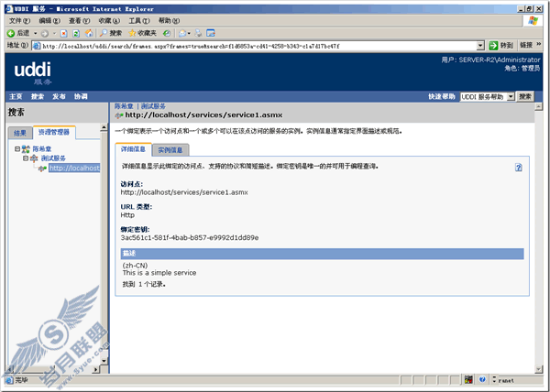
Task: Click the status bar security zone icon
Action: click(x=468, y=379)
